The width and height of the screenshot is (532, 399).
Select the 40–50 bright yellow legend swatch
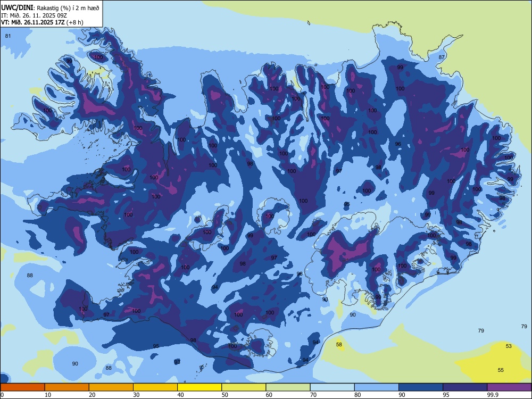tap(199, 387)
